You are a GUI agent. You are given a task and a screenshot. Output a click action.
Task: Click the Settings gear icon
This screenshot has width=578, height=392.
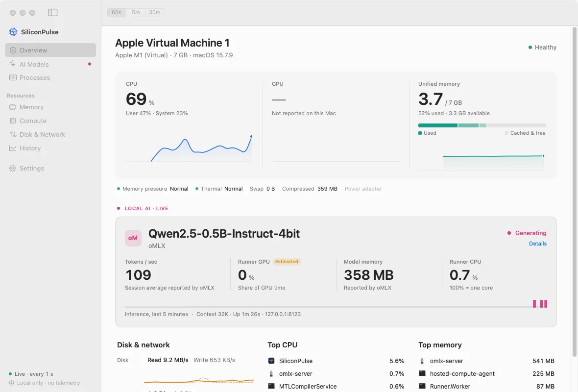tap(13, 168)
